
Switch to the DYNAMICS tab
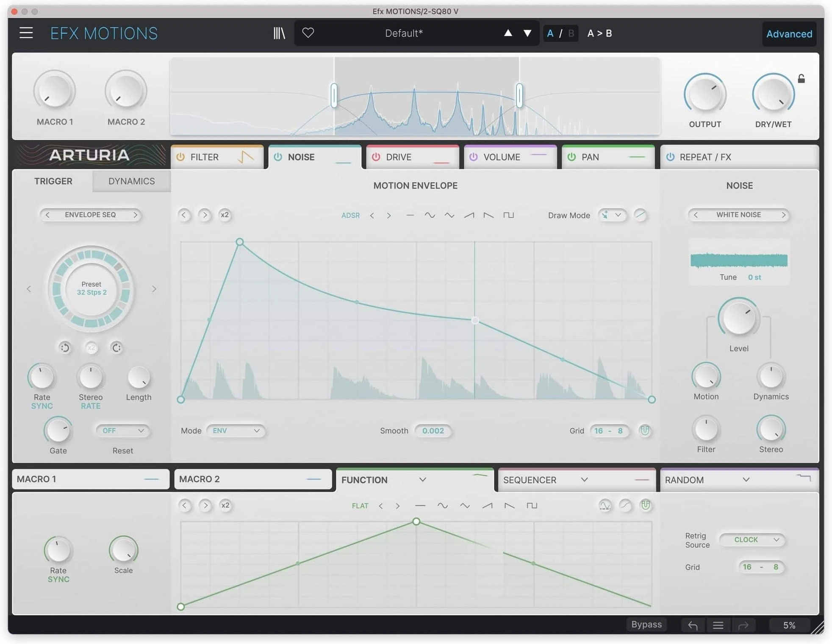pyautogui.click(x=132, y=181)
